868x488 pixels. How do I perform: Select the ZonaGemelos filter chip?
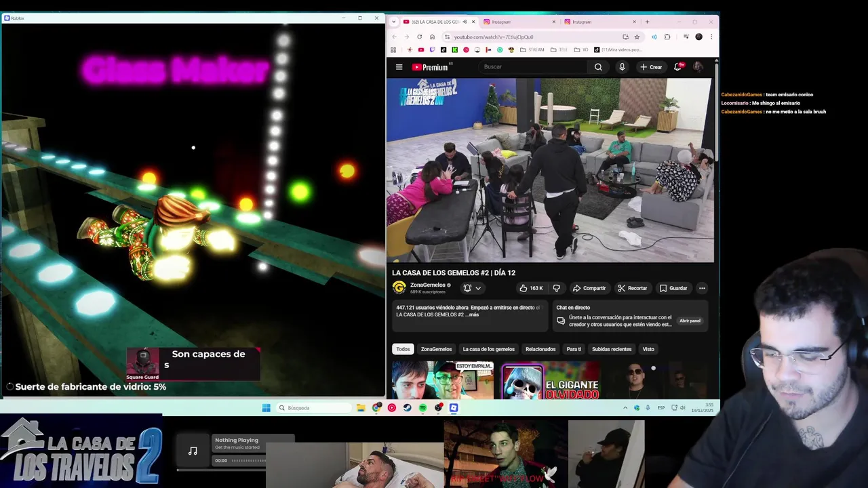point(436,349)
